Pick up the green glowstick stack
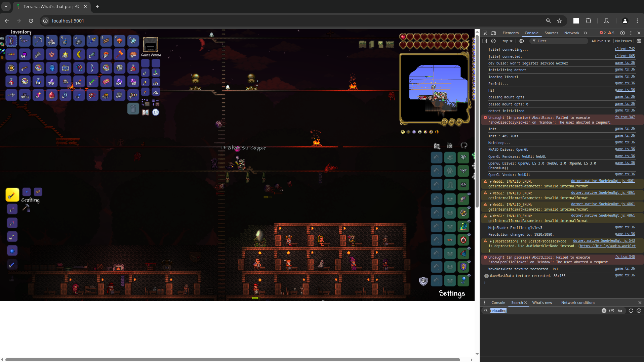644x362 pixels. [92, 82]
